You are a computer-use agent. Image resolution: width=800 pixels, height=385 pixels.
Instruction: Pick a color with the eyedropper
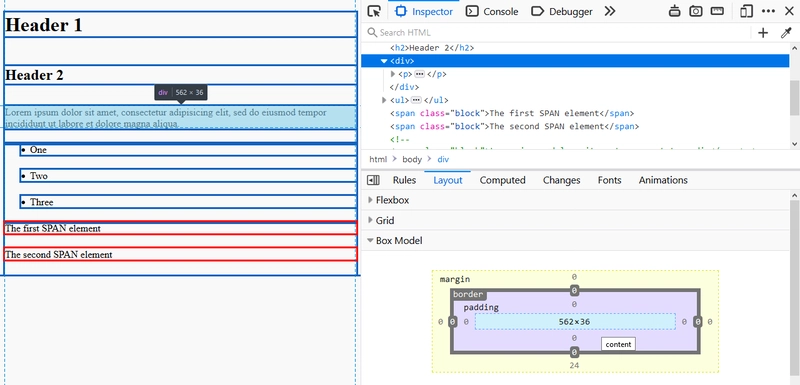click(786, 33)
